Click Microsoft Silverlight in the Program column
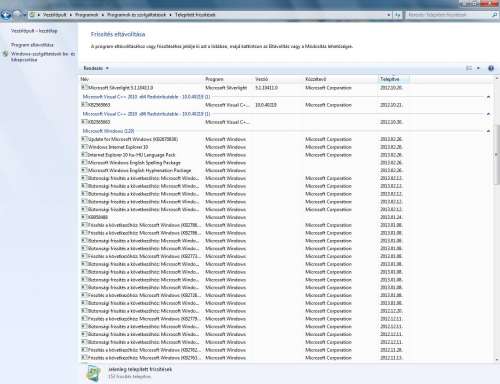 226,88
